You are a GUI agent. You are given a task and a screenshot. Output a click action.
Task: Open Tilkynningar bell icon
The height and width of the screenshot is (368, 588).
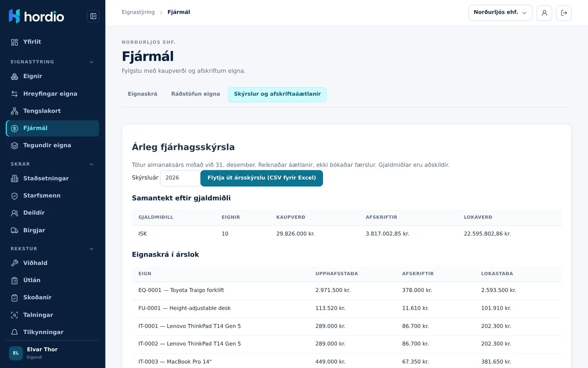(15, 332)
